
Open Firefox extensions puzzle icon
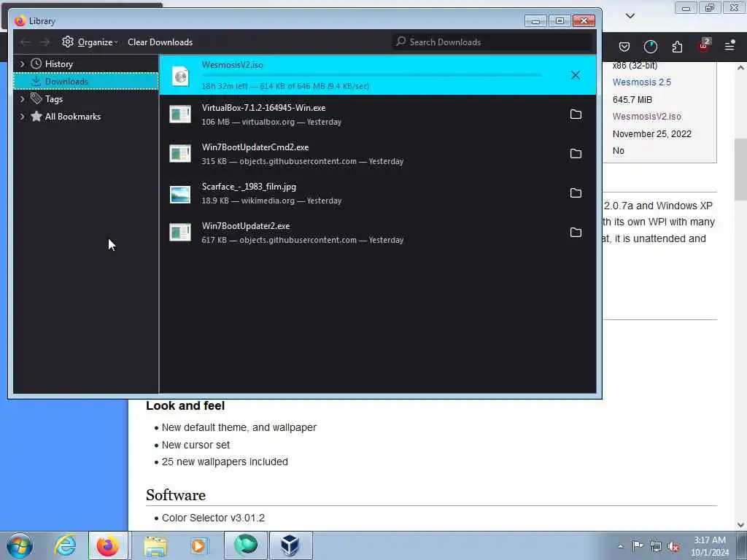(677, 46)
